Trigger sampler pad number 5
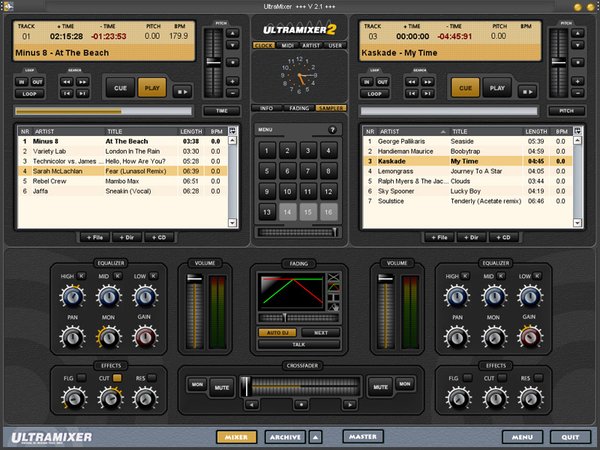 pyautogui.click(x=267, y=171)
